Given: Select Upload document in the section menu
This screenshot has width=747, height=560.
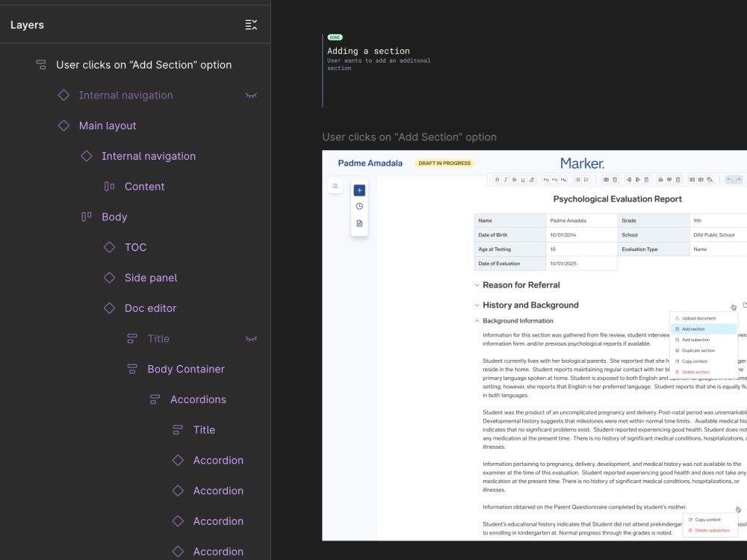Looking at the screenshot, I should click(704, 318).
